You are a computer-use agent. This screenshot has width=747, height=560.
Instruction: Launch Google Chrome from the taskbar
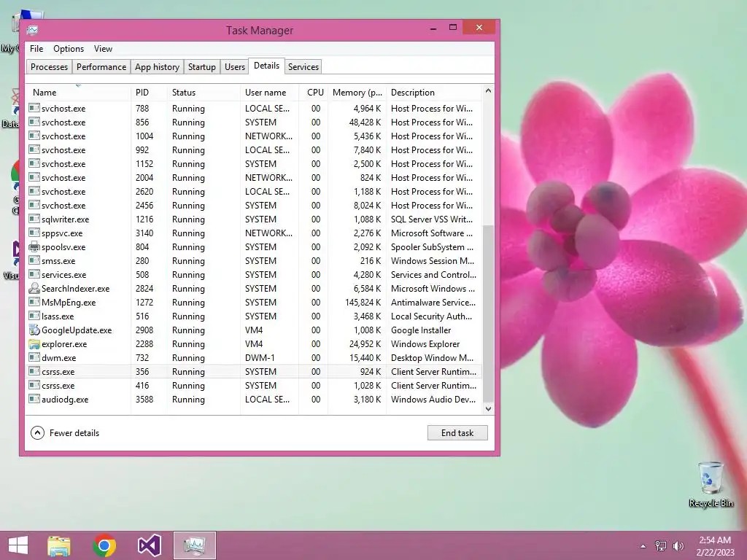tap(104, 545)
